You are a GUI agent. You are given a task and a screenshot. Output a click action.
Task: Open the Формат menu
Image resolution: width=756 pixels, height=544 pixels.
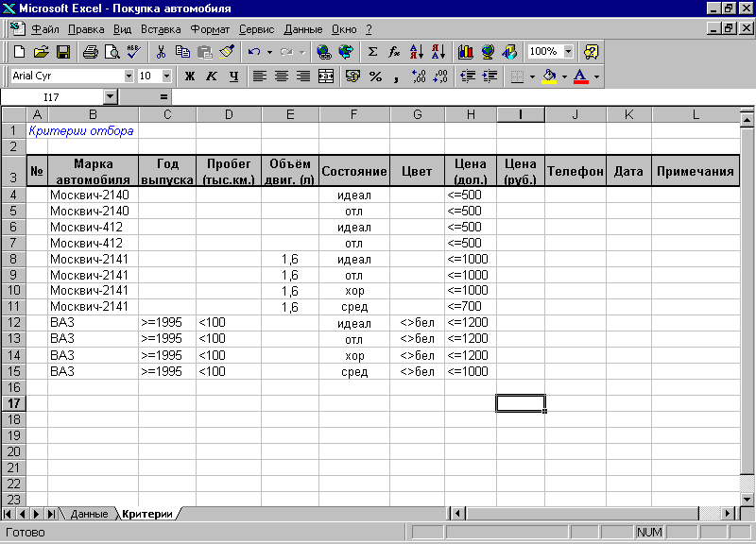click(210, 29)
